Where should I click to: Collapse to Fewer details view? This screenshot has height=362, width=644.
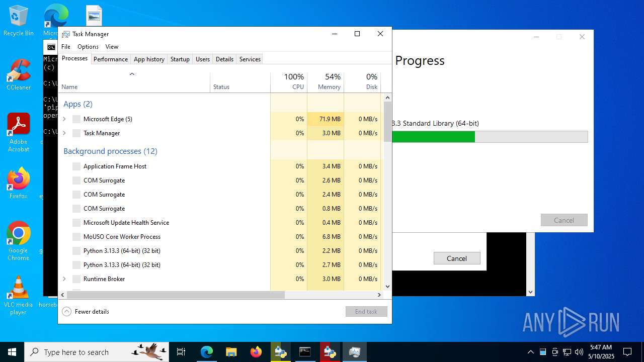point(86,312)
